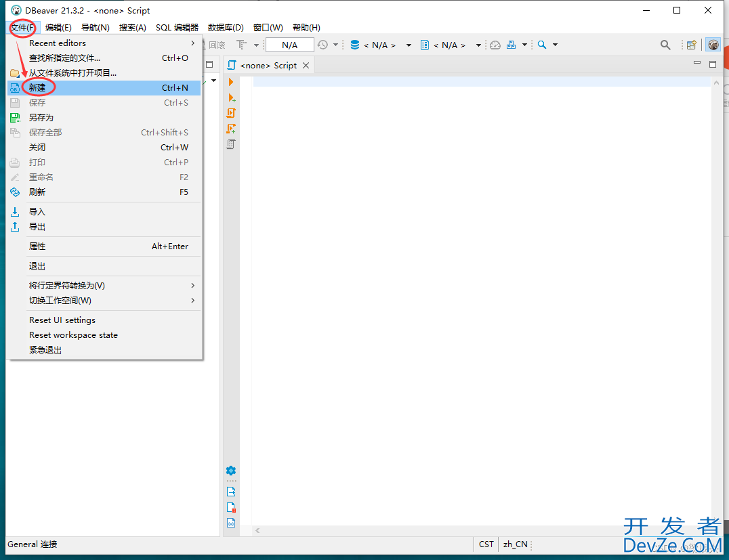
Task: Open editor settings gear icon
Action: 231,471
